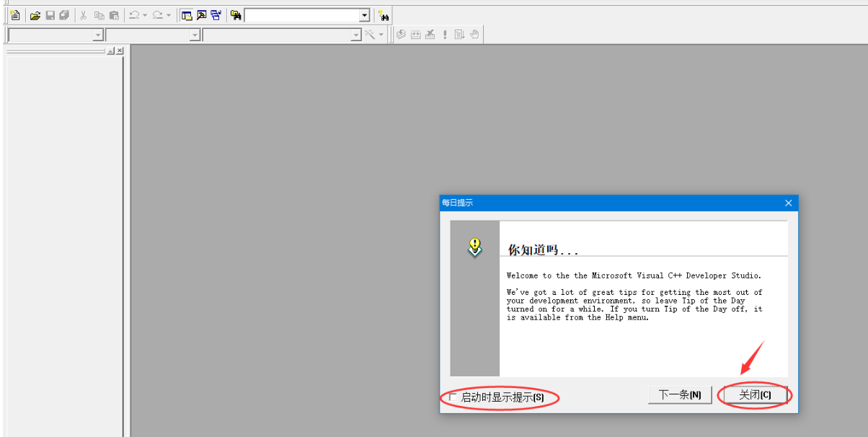Click the lightbulb tip icon in dialog
Screen dimensions: 868x437
(x=474, y=248)
